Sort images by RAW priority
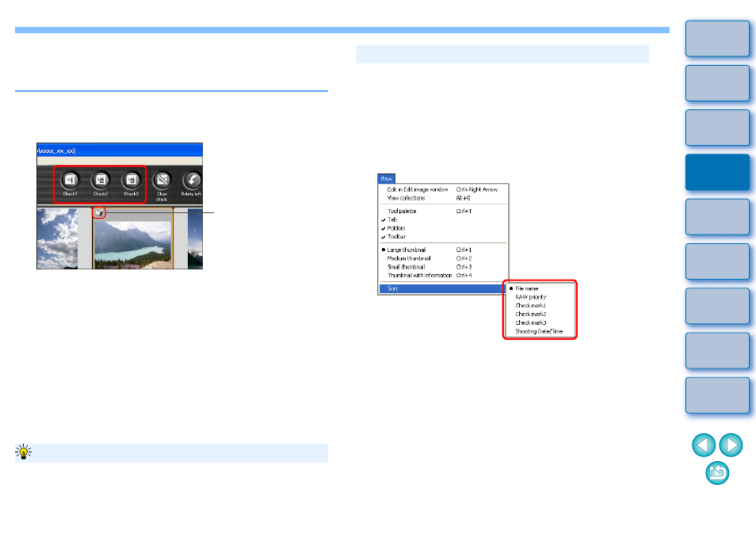This screenshot has height=534, width=756. tap(540, 297)
